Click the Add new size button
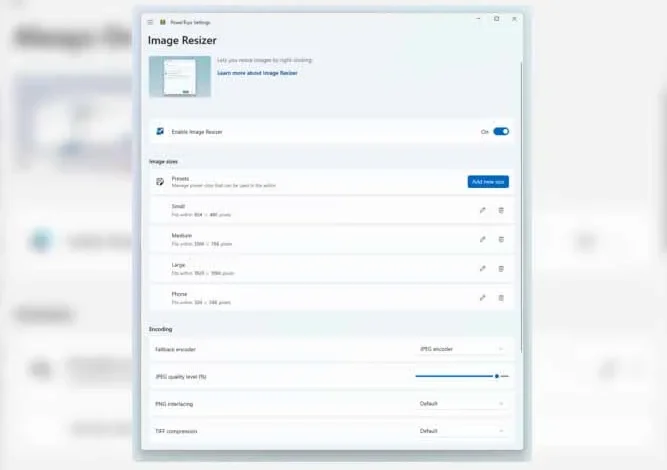This screenshot has width=667, height=470. (488, 182)
